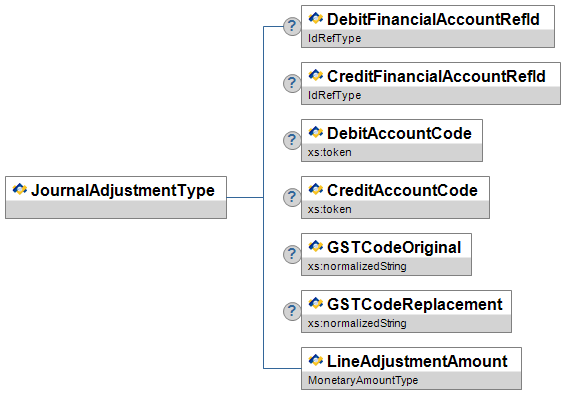Click xs:token type under DebitAccountCode
Viewport: 583px width, 394px height.
[x=329, y=152]
